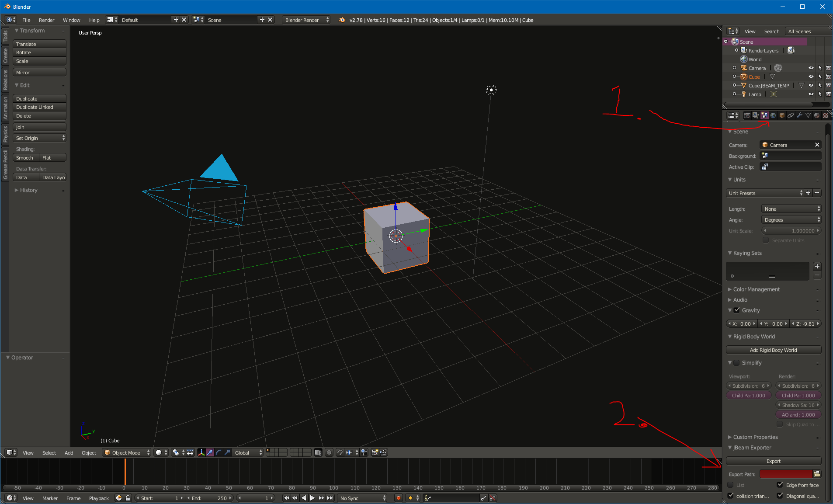
Task: Hide Cube.JBEAM_TEMP using its eye icon
Action: pos(811,85)
